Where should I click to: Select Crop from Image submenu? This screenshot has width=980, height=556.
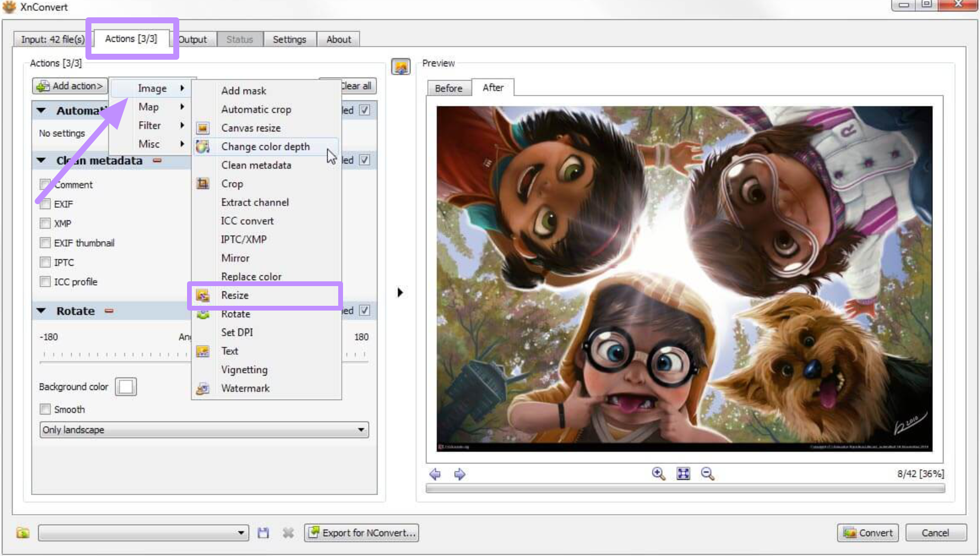pyautogui.click(x=266, y=184)
